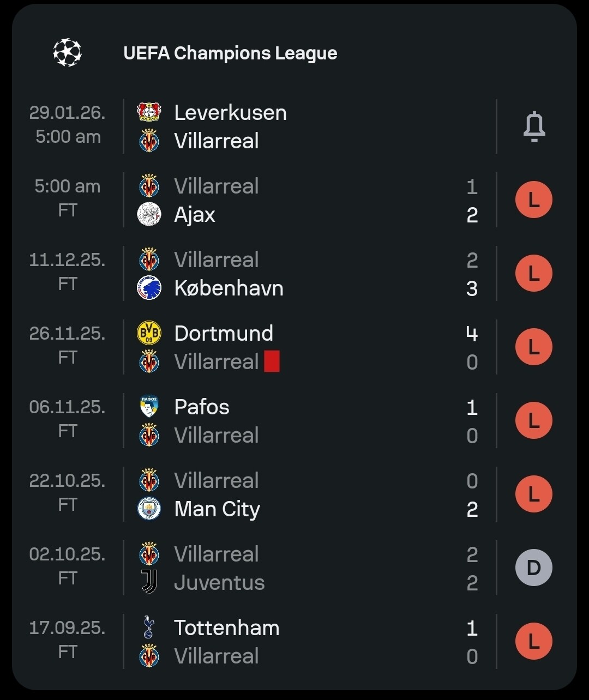Click the Man City club crest
This screenshot has height=700, width=589.
coord(149,509)
